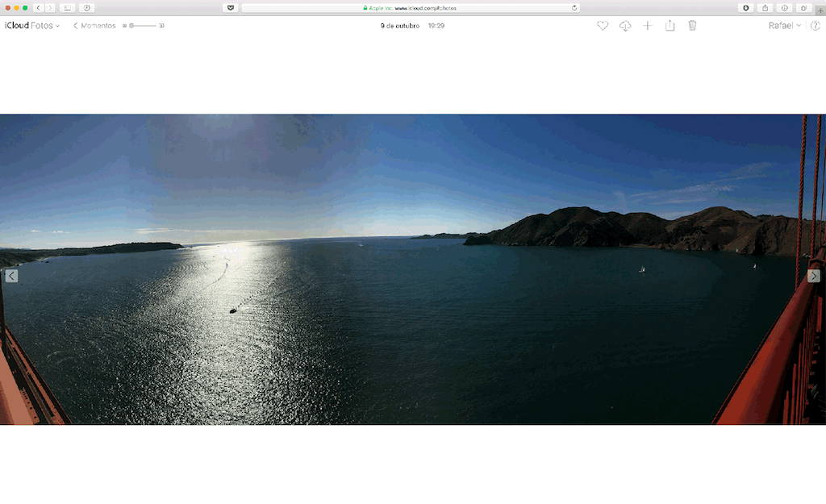Viewport: 826px width, 504px height.
Task: Add photo to album with plus icon
Action: tap(648, 25)
